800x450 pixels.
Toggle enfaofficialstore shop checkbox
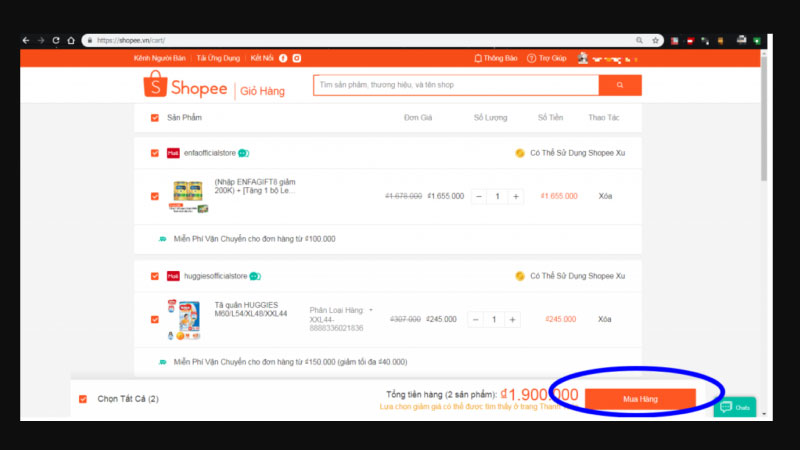tap(155, 153)
